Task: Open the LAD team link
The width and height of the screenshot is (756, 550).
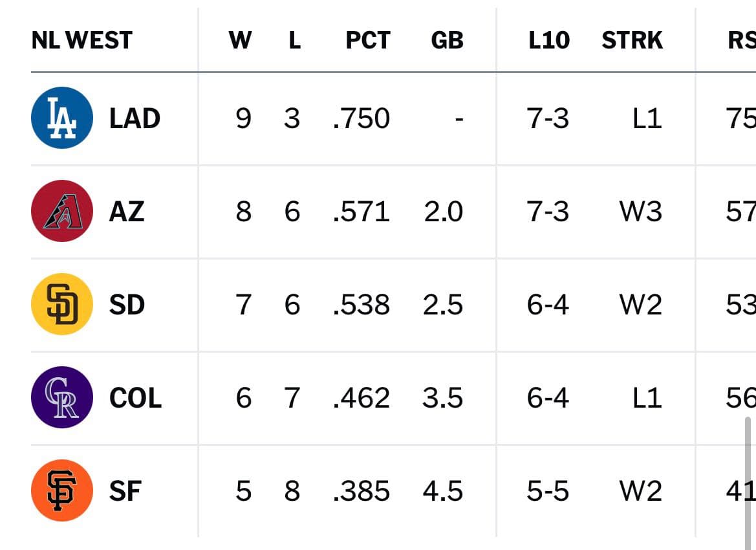Action: [x=135, y=118]
